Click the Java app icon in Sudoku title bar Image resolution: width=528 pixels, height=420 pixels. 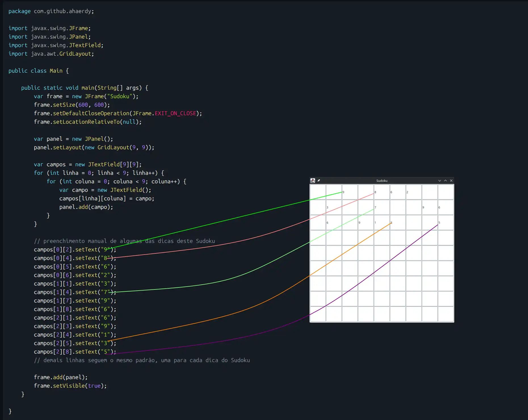[313, 181]
